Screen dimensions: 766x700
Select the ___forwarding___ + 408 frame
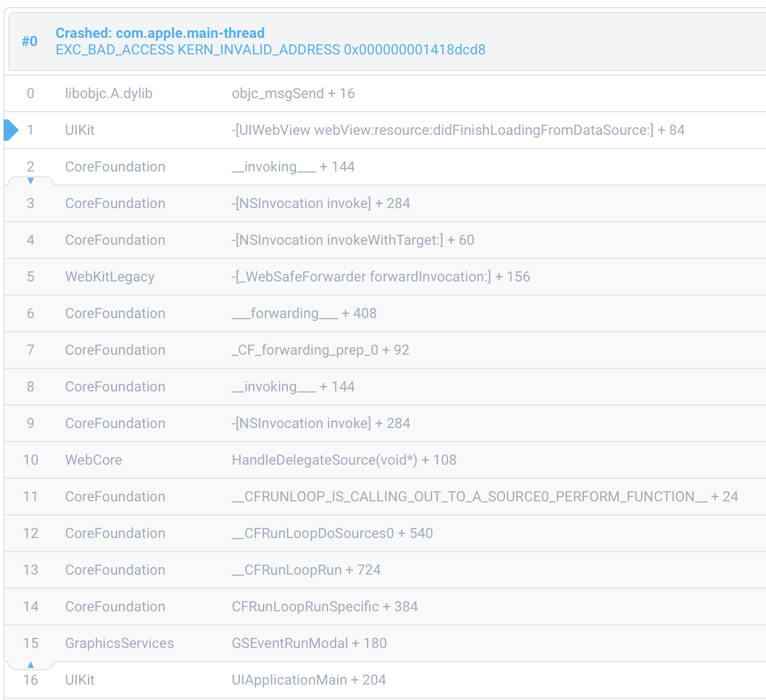point(304,313)
